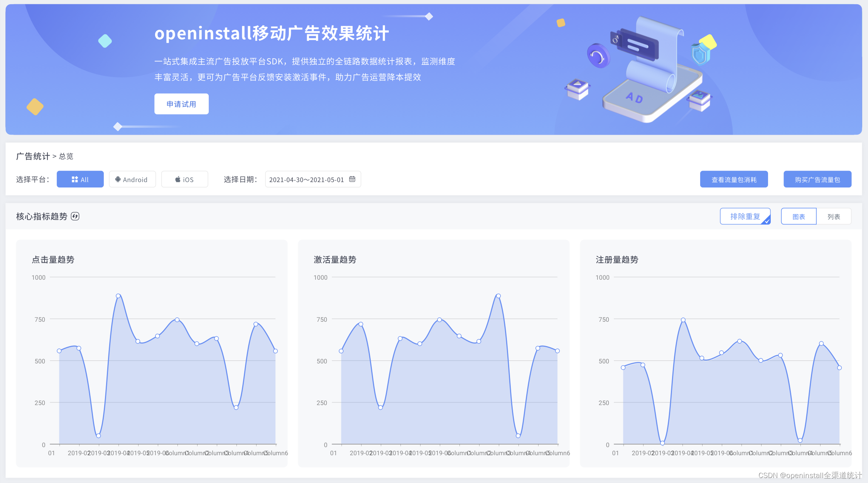868x483 pixels.
Task: Click the 激活量趋势 chart title
Action: 335,260
